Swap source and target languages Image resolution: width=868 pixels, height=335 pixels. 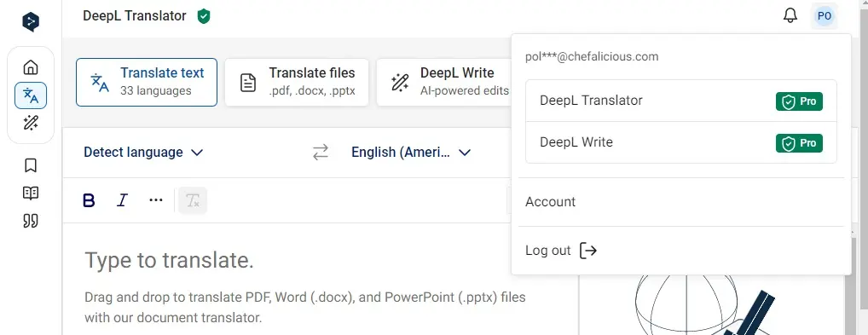321,153
